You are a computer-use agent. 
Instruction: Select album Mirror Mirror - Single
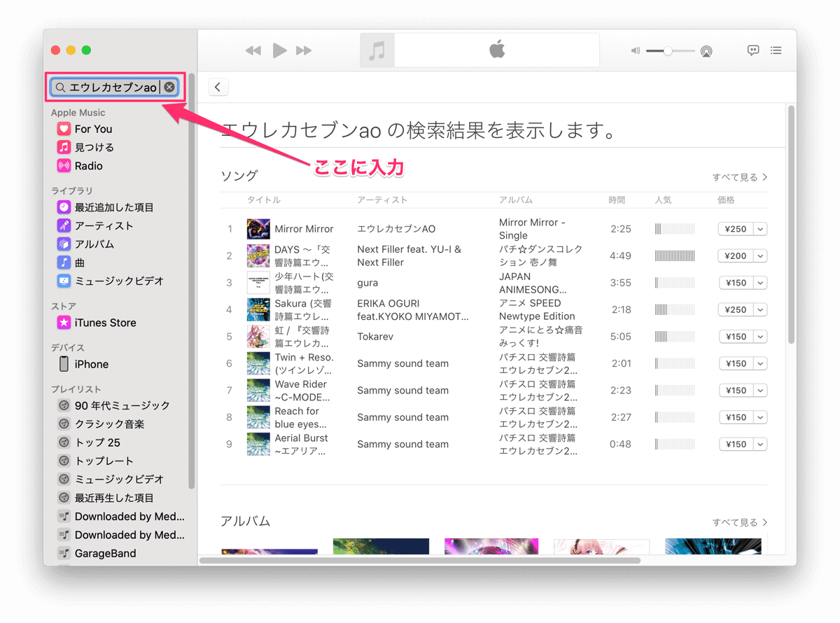coord(532,229)
